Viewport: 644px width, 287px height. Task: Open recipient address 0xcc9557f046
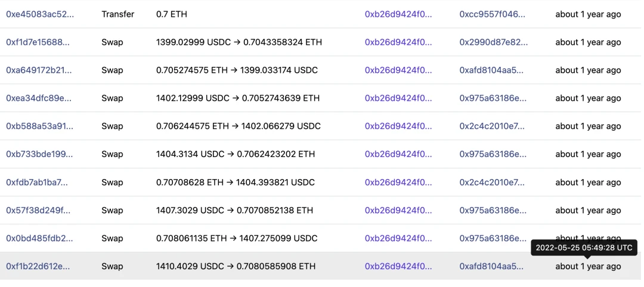[493, 14]
